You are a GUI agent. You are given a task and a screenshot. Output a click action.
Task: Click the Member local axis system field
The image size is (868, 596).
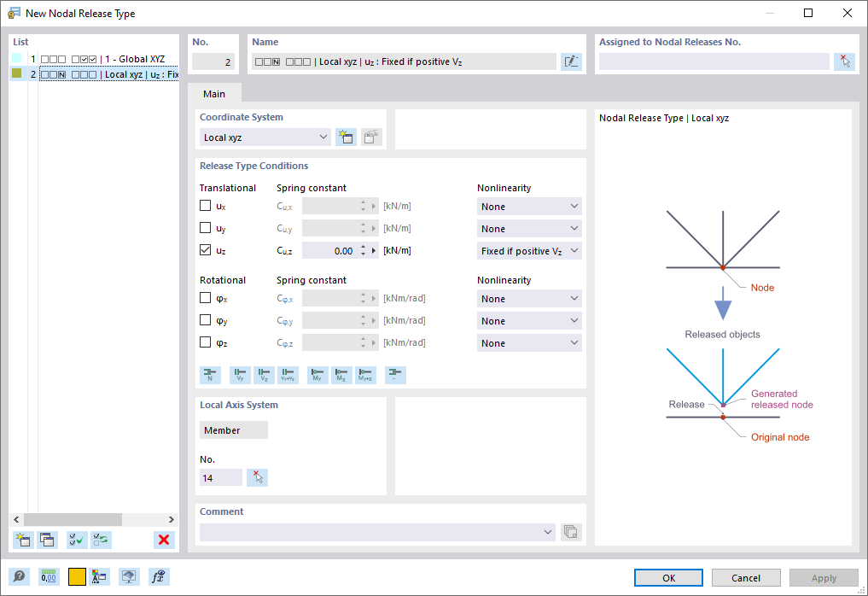pyautogui.click(x=234, y=429)
